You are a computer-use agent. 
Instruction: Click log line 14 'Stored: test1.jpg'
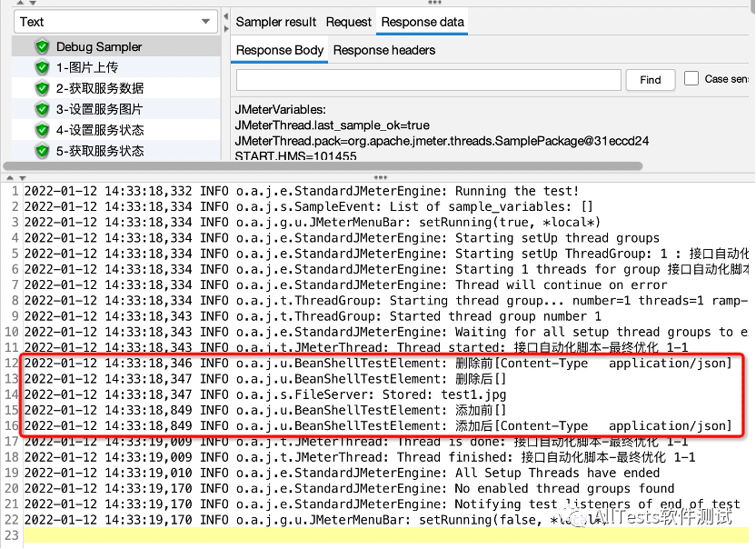click(265, 394)
